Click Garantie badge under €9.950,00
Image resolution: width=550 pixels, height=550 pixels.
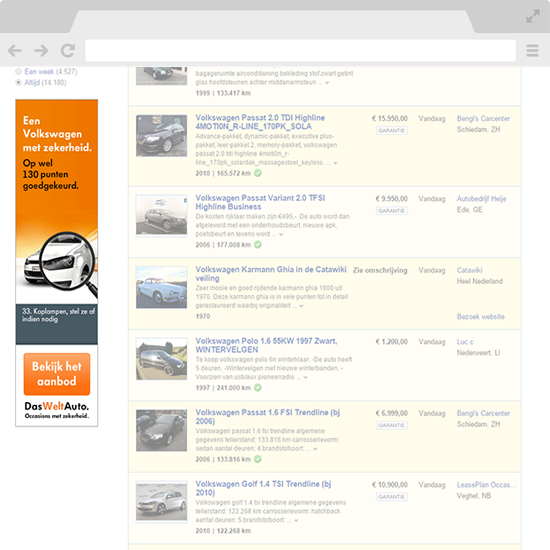pyautogui.click(x=391, y=210)
